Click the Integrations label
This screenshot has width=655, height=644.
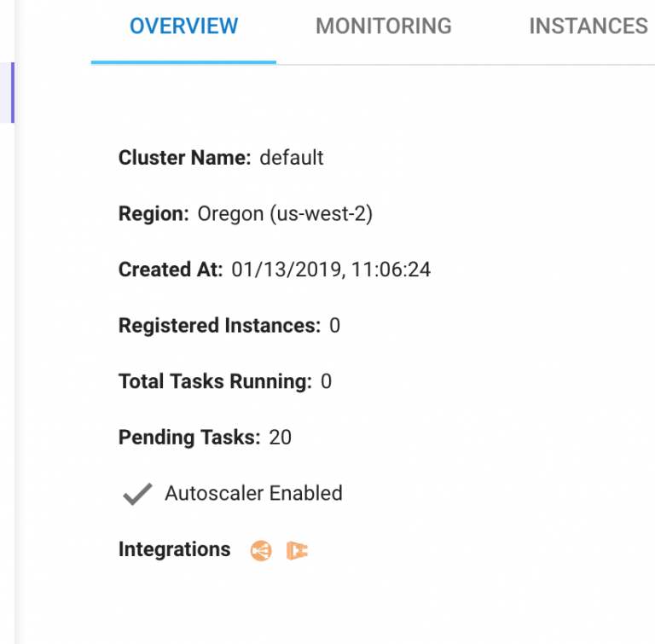click(x=174, y=549)
